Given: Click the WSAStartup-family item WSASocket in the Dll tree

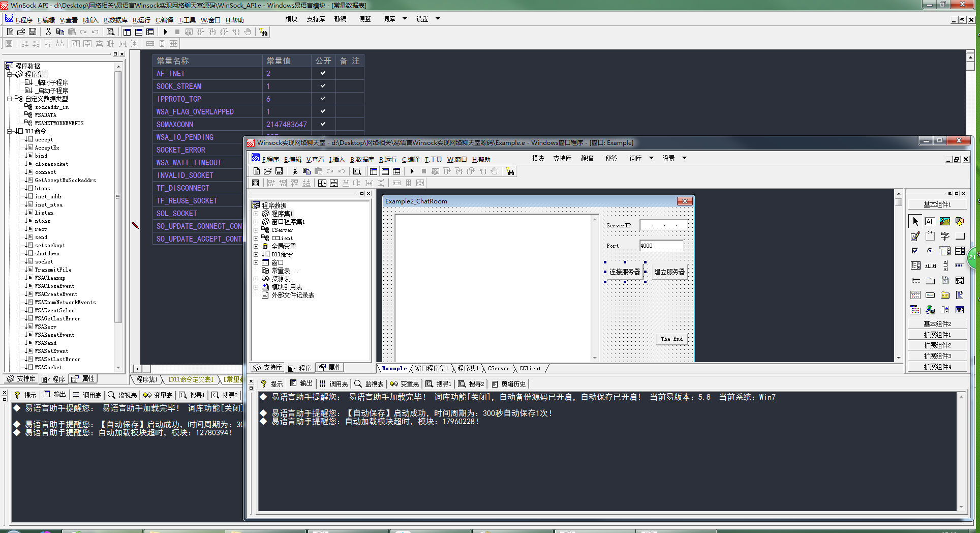Looking at the screenshot, I should pos(48,367).
